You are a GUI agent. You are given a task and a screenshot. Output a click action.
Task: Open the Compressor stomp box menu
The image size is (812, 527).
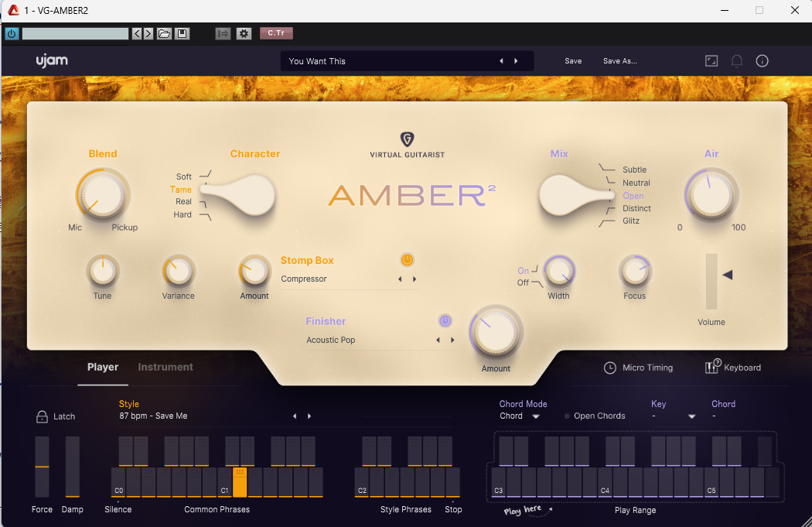point(304,279)
